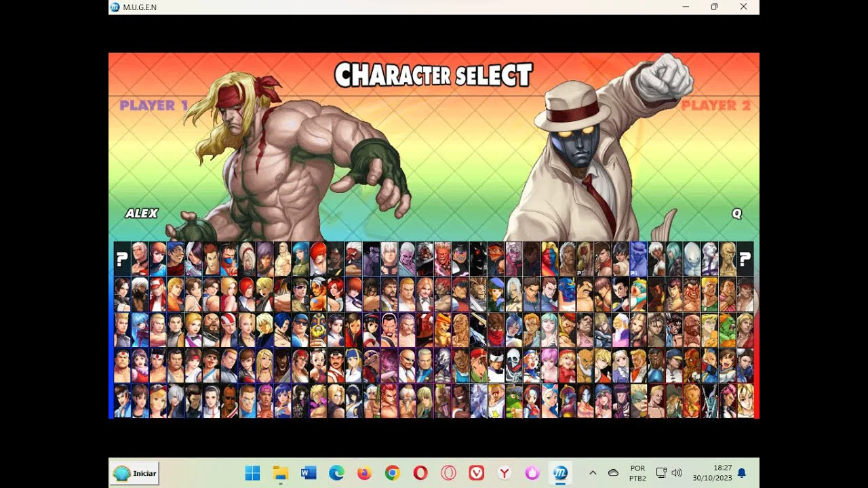
Task: Pick Leona's blue-haired portrait in olive top
Action: (300, 259)
